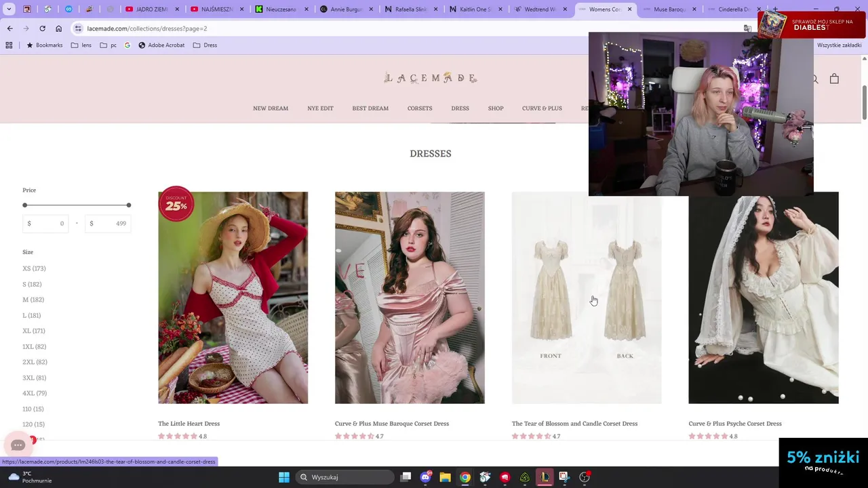Open Task View in the taskbar
868x488 pixels.
406,477
